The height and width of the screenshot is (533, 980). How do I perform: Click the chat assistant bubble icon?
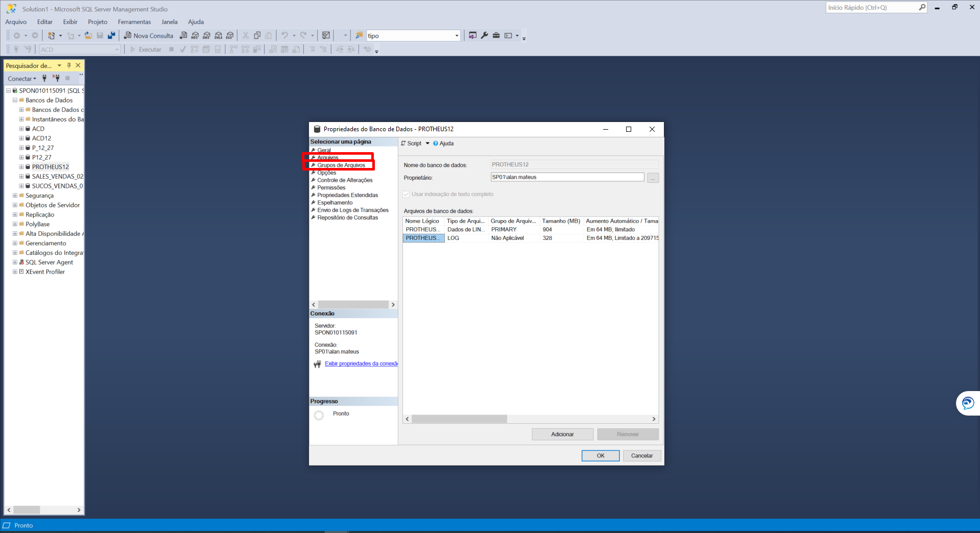point(968,403)
